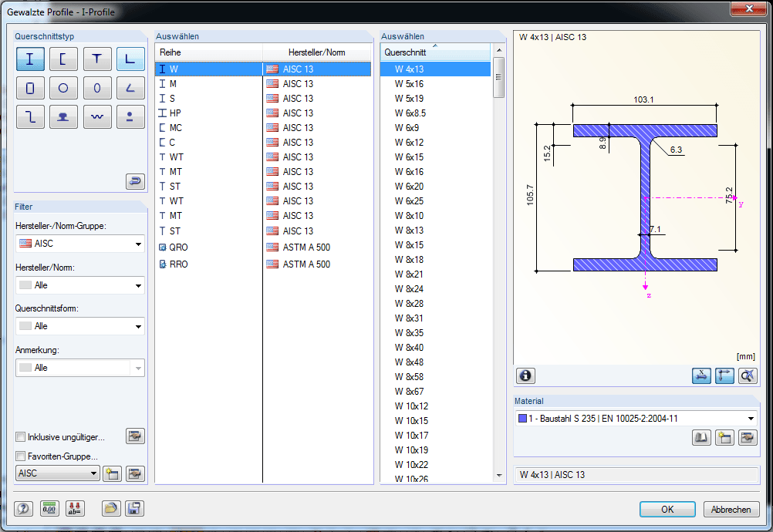Open the help icon at bottom left

23,508
